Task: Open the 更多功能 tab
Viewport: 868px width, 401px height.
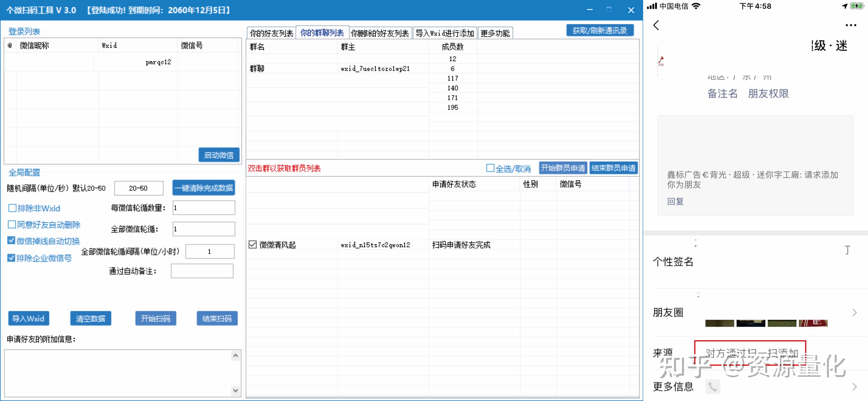Action: (495, 33)
